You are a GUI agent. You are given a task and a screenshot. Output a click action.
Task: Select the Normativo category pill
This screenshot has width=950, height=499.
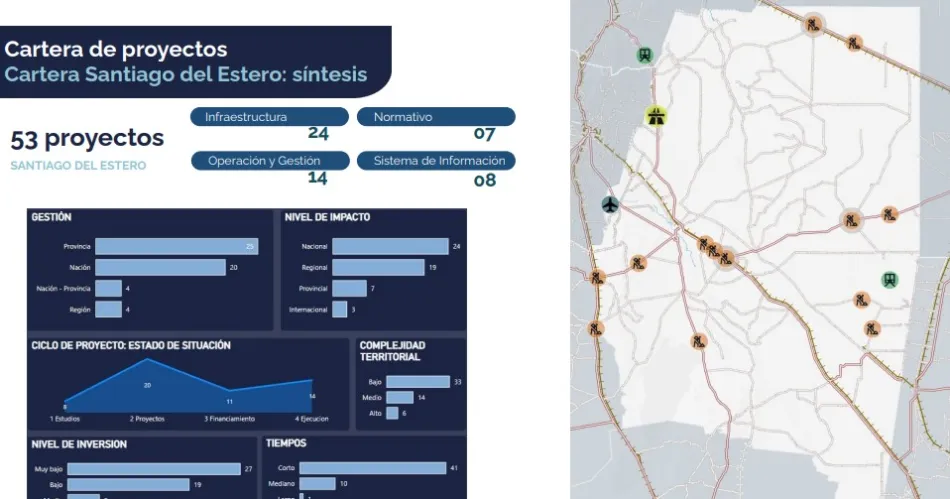click(x=435, y=117)
